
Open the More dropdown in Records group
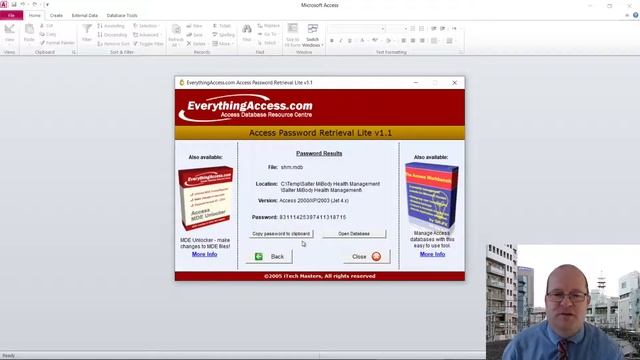tap(222, 44)
